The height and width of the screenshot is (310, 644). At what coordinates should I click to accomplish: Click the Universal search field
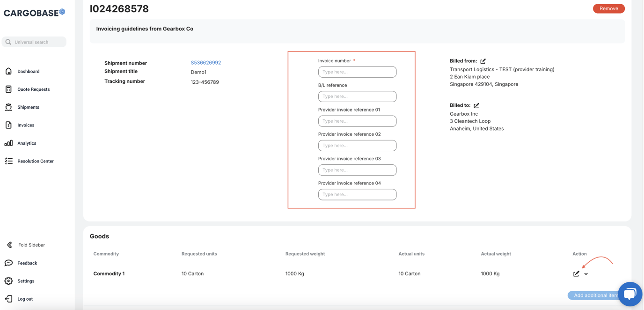click(34, 42)
